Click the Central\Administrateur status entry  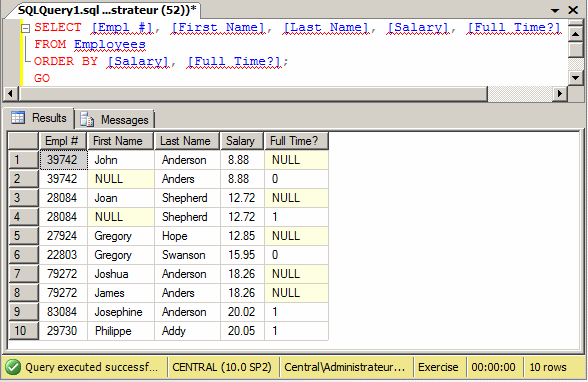tap(345, 367)
